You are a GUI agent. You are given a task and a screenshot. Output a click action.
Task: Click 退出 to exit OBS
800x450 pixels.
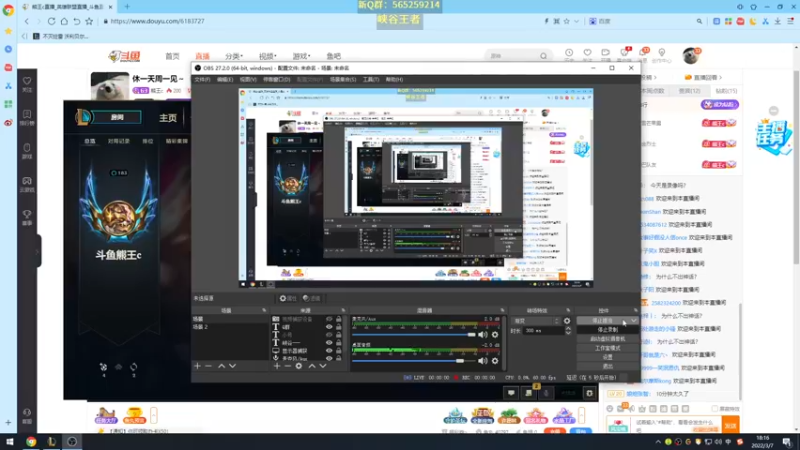click(x=607, y=366)
